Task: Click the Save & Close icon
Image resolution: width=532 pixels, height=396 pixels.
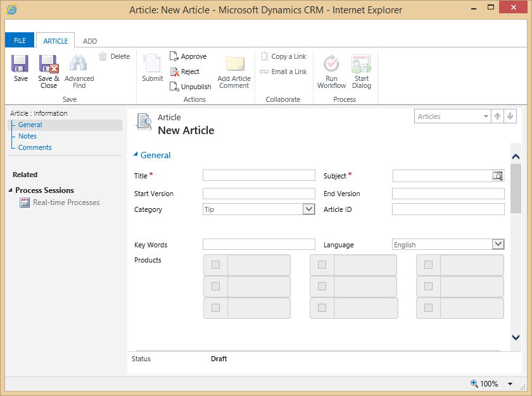Action: [x=49, y=64]
